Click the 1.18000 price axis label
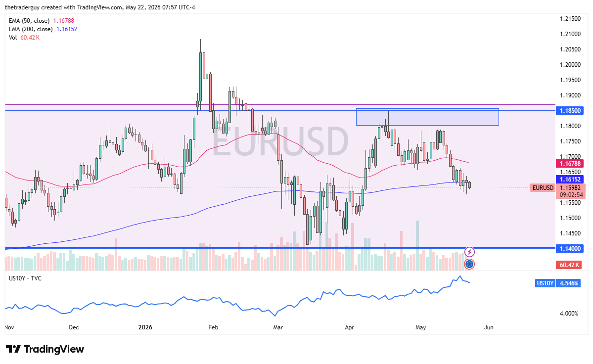The height and width of the screenshot is (364, 593). 570,126
